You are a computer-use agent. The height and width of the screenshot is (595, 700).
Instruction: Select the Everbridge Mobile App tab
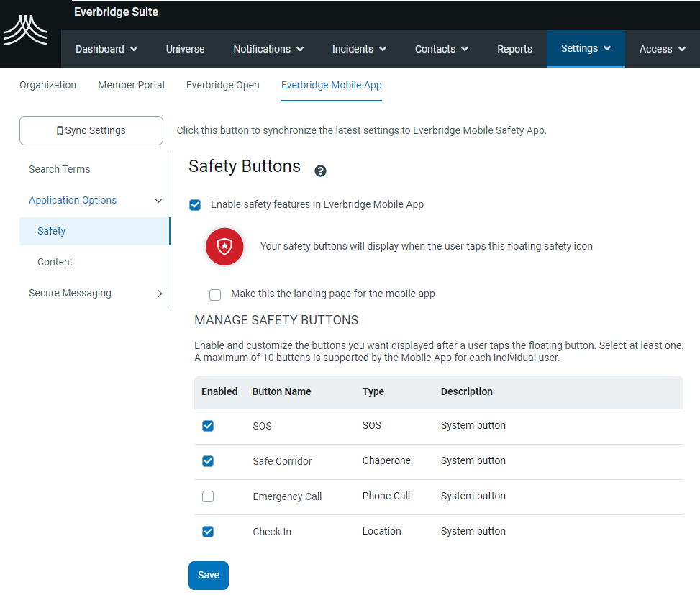(x=331, y=85)
